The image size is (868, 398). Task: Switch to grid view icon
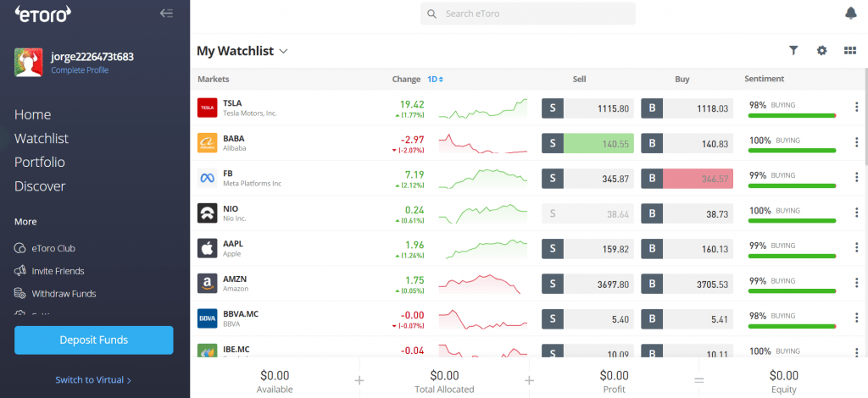pyautogui.click(x=850, y=51)
